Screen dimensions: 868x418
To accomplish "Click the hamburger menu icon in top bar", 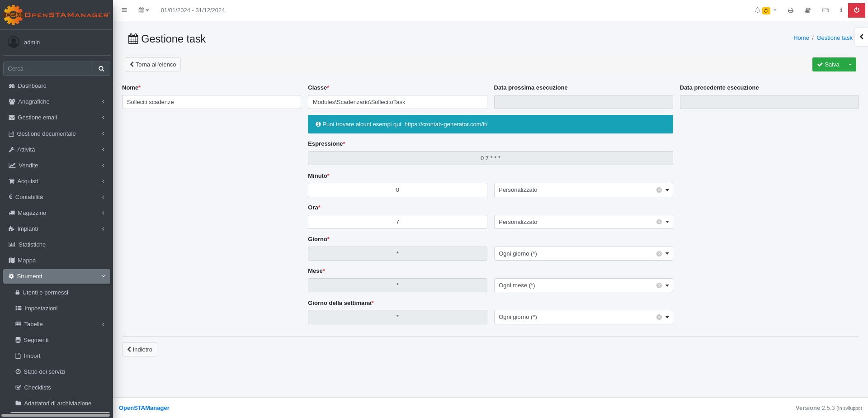I will click(124, 10).
